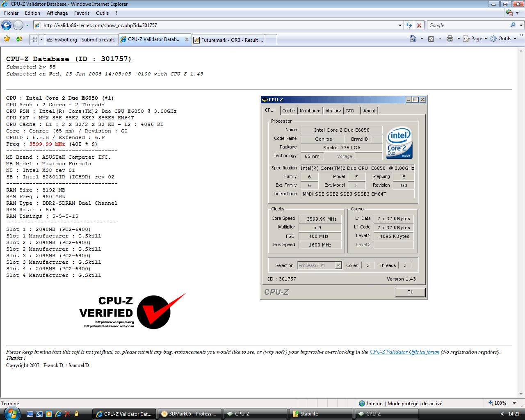Click the Home page icon

(x=413, y=39)
